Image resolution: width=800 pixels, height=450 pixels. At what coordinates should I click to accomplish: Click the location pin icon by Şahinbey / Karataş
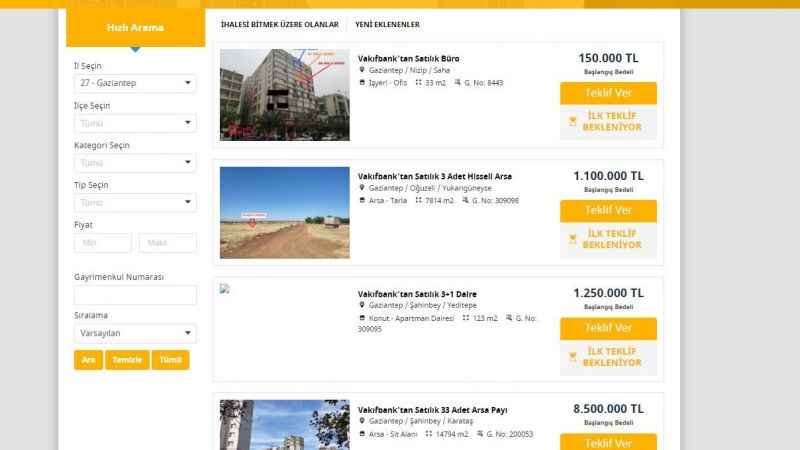point(362,421)
